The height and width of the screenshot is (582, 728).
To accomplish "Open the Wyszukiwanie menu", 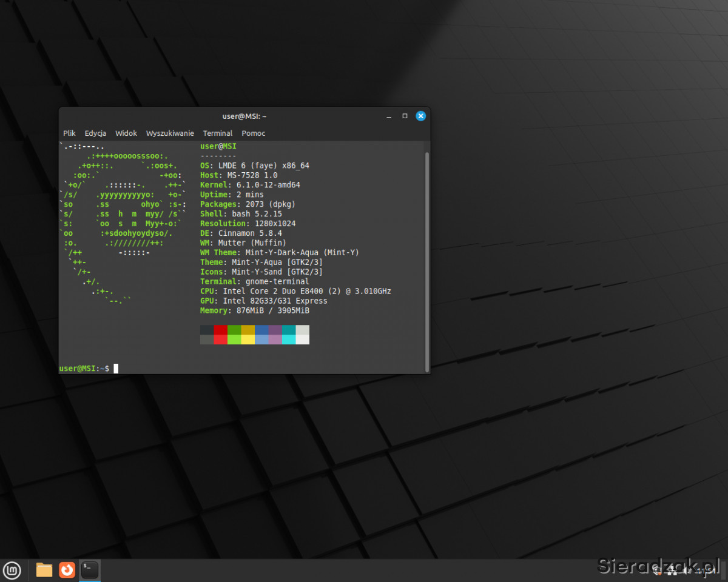I will click(170, 133).
